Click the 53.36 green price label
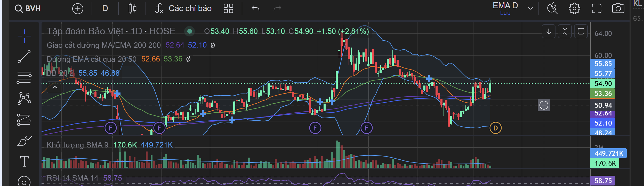644x186 pixels. click(x=603, y=94)
